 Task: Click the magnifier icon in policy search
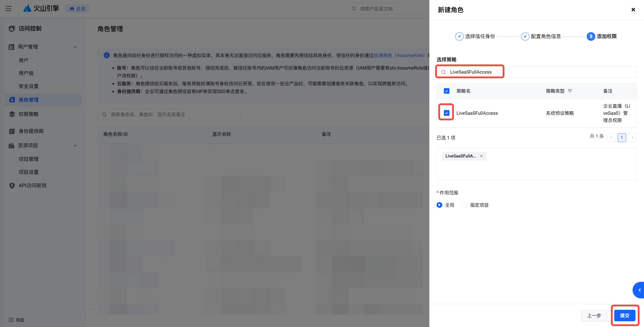coord(443,72)
